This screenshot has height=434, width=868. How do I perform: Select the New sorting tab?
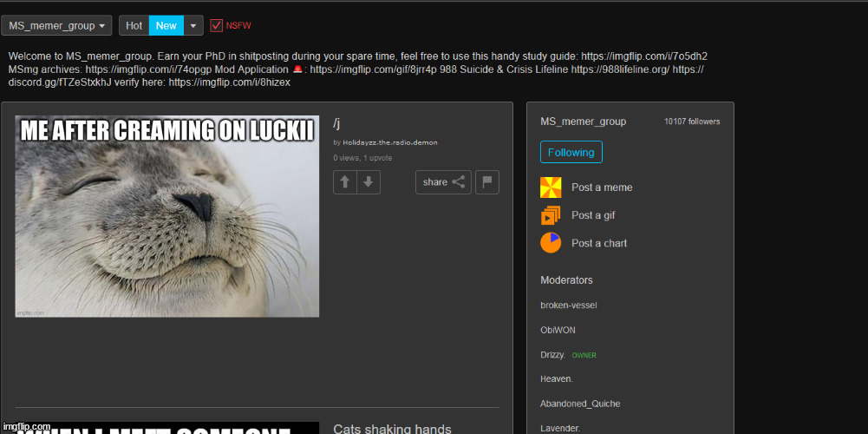pyautogui.click(x=166, y=26)
